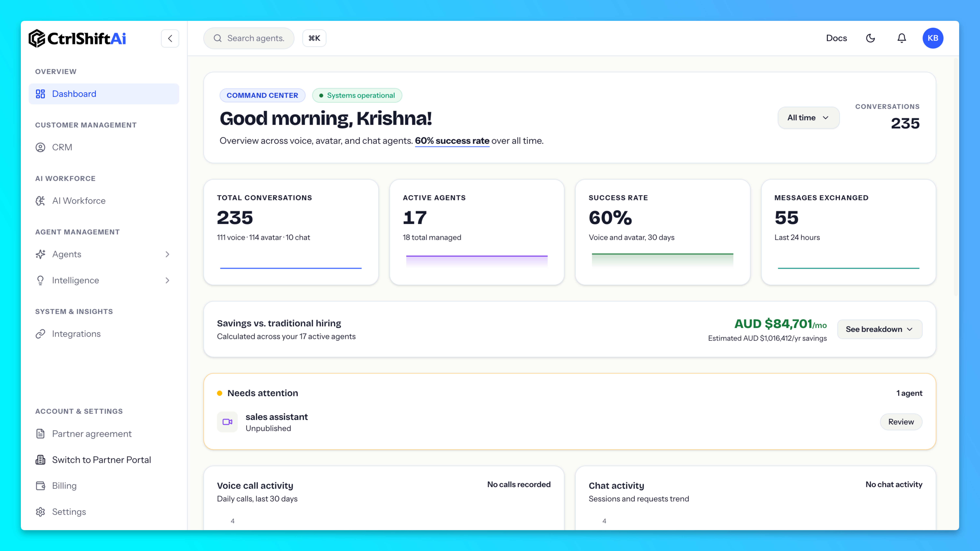The height and width of the screenshot is (551, 980).
Task: Select Integrations in the sidebar
Action: [104, 334]
